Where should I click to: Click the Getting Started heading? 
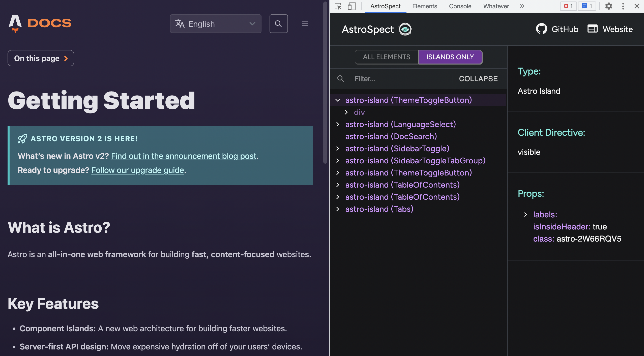pyautogui.click(x=101, y=101)
